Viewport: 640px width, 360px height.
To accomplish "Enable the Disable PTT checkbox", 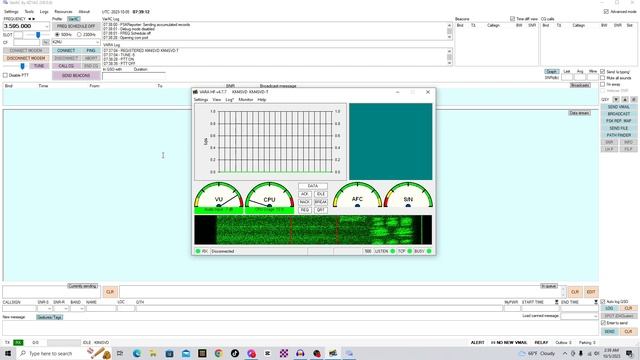I will pos(5,75).
